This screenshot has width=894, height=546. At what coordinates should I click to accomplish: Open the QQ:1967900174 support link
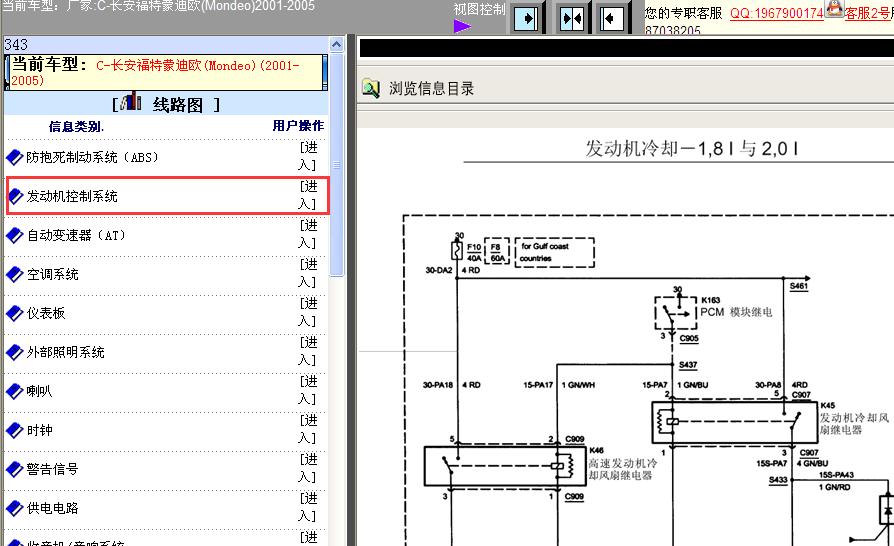tap(777, 13)
